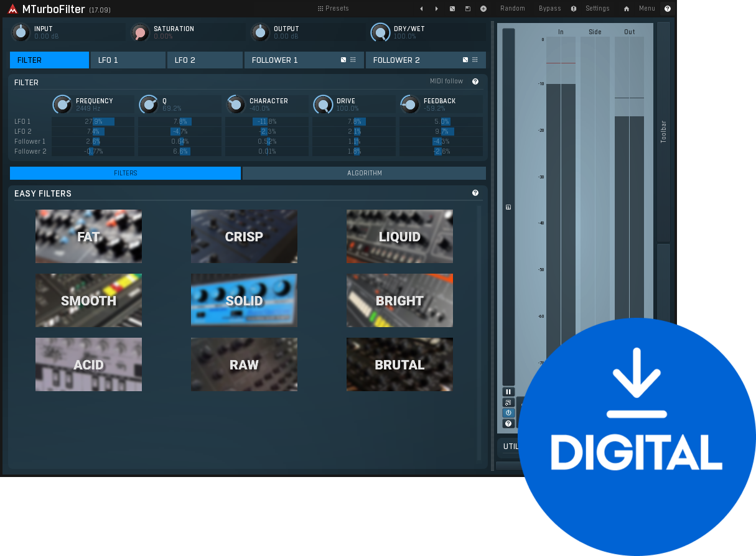Load the previous preset arrow
Screen dimensions: 756x556
(x=421, y=9)
